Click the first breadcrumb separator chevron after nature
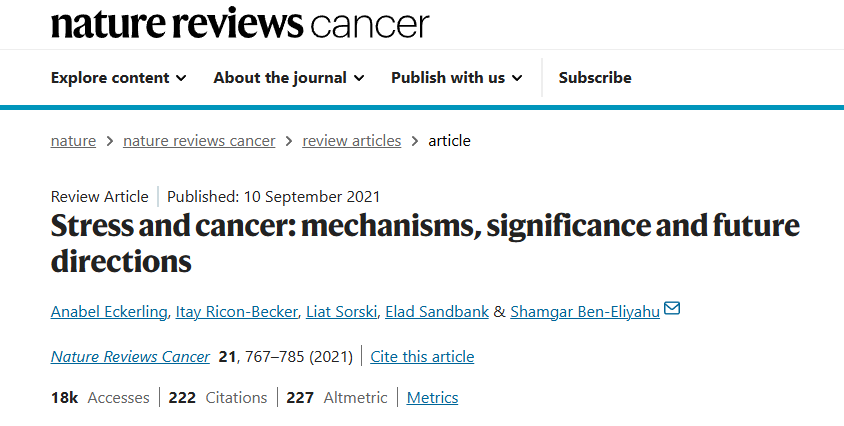 pyautogui.click(x=110, y=141)
